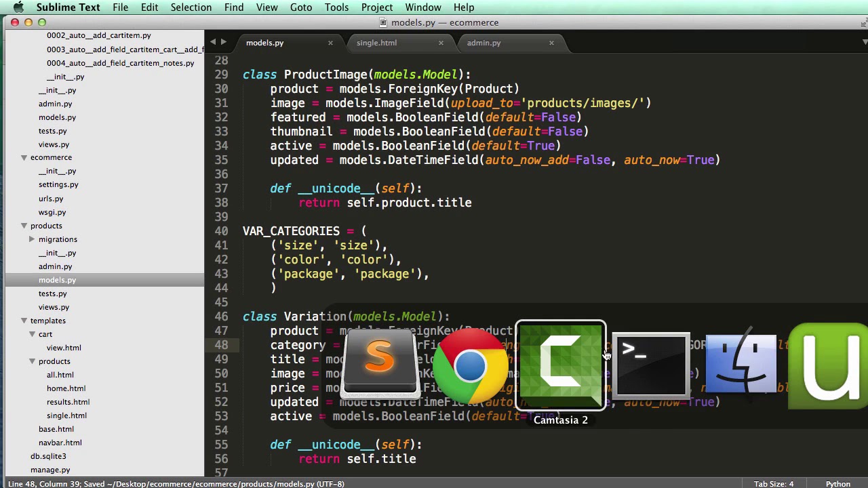Select Camtasia 2 icon in app switcher
Screen dimensions: 868x488
[x=561, y=365]
